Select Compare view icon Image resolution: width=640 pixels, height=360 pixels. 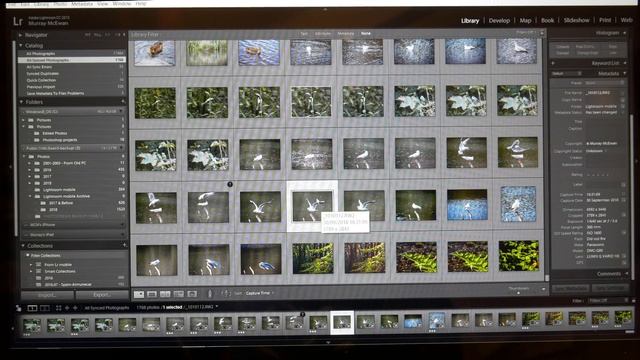pos(165,294)
